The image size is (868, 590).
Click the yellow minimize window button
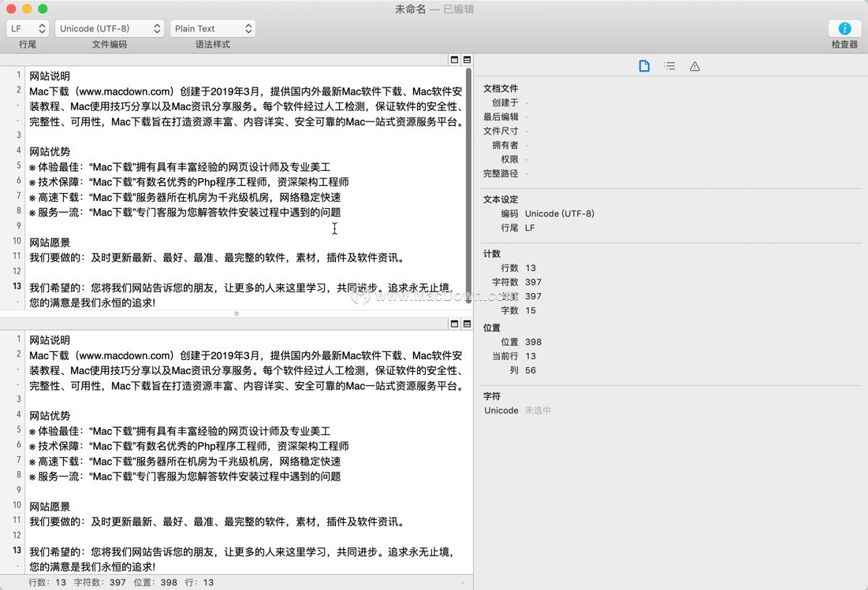27,9
